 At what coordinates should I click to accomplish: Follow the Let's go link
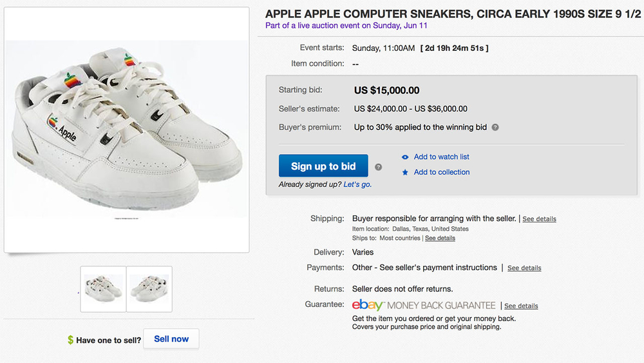pos(357,185)
